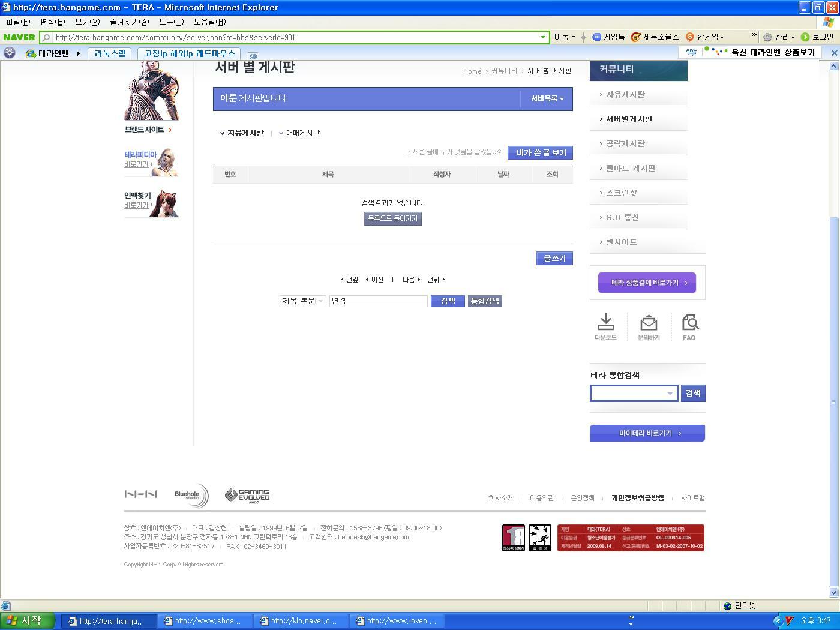Click the search text field containing 연격
The height and width of the screenshot is (630, 840).
[378, 301]
